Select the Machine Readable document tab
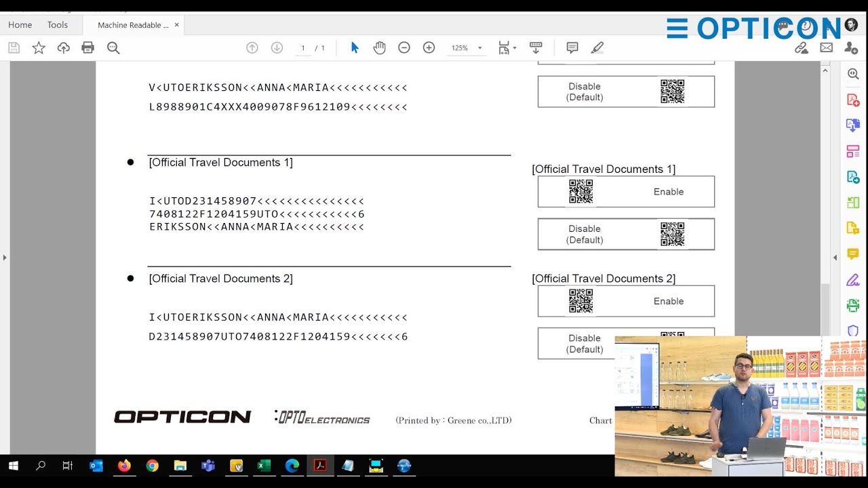868x488 pixels. tap(133, 25)
